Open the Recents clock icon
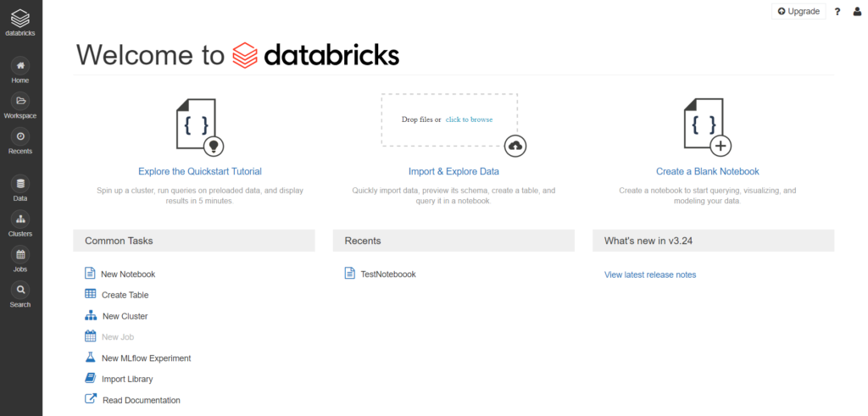Screen dimensions: 868x416 click(20, 136)
